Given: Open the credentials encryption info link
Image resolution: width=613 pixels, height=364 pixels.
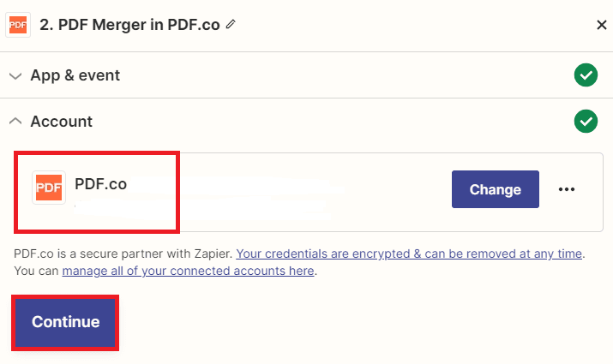Looking at the screenshot, I should 410,254.
